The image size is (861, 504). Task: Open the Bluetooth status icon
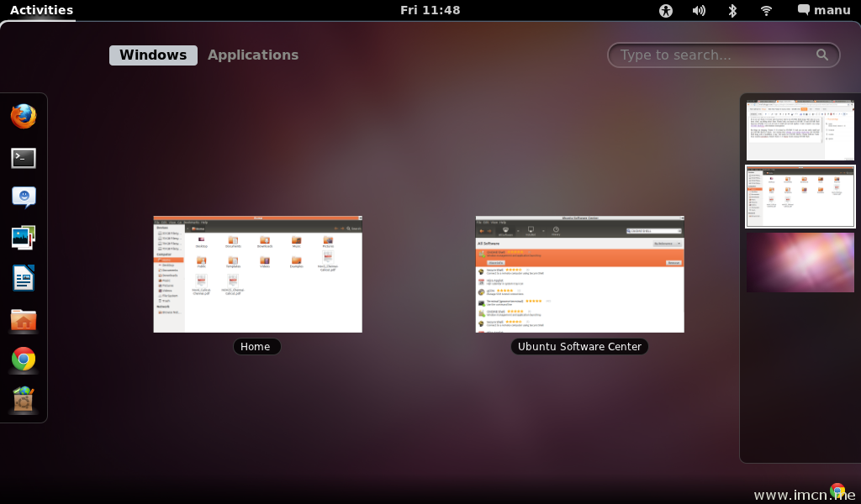[x=732, y=10]
